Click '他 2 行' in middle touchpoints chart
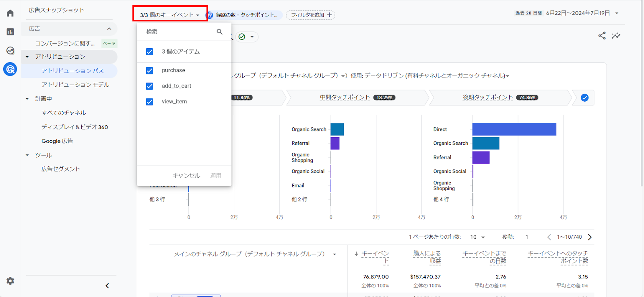This screenshot has width=644, height=297. tap(299, 199)
